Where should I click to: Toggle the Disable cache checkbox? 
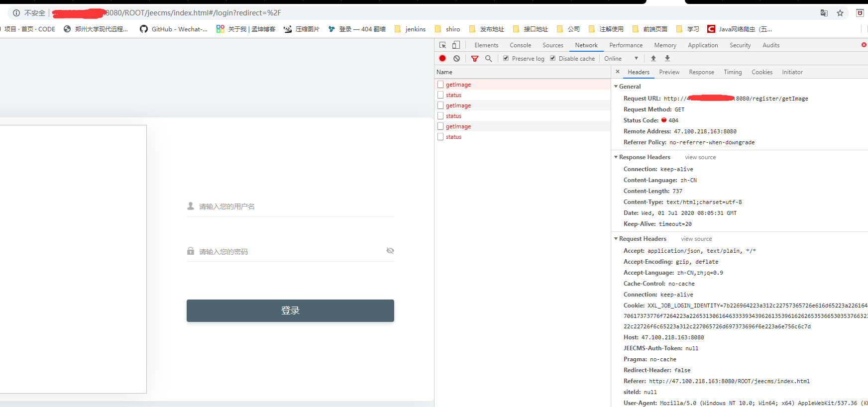pyautogui.click(x=553, y=58)
